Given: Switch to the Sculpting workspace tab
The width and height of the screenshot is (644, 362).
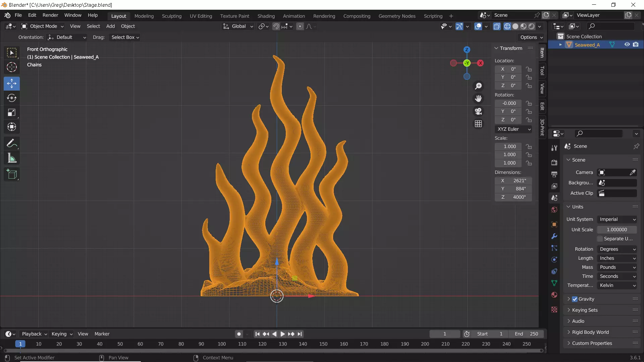Looking at the screenshot, I should (171, 16).
